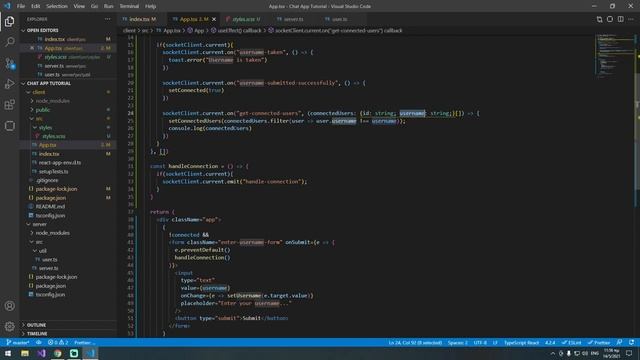Open the green app icon in taskbar
The image size is (640, 360).
coord(74,353)
